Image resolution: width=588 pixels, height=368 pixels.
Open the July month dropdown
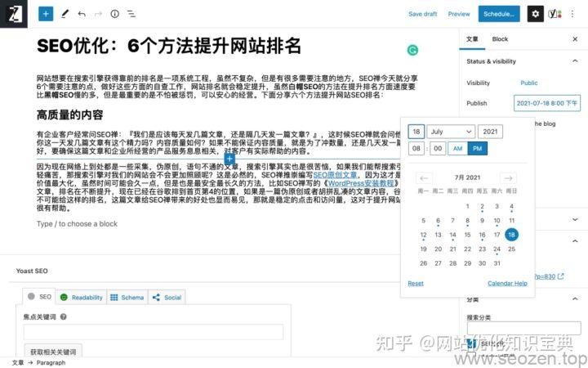pos(451,132)
